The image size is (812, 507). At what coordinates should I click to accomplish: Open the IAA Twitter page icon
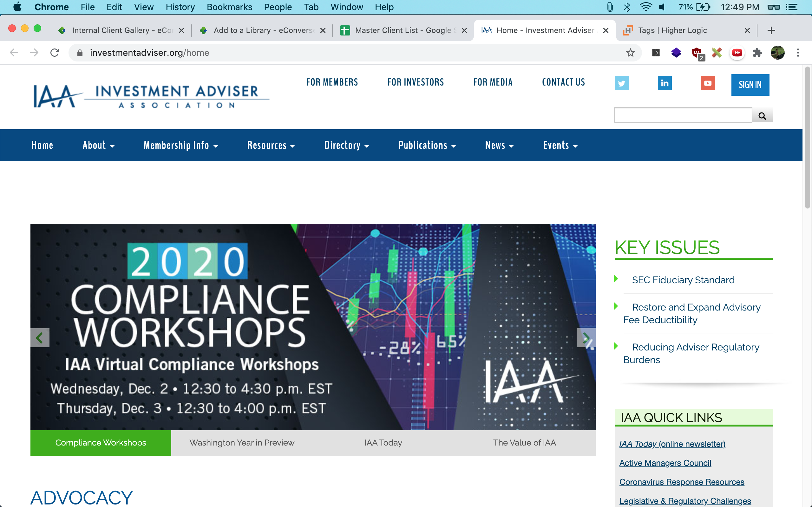tap(621, 83)
